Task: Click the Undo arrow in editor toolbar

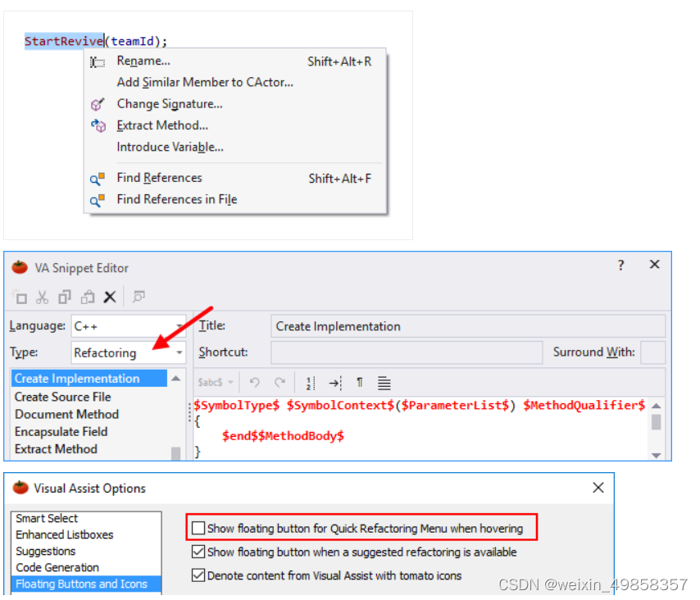Action: pyautogui.click(x=255, y=383)
